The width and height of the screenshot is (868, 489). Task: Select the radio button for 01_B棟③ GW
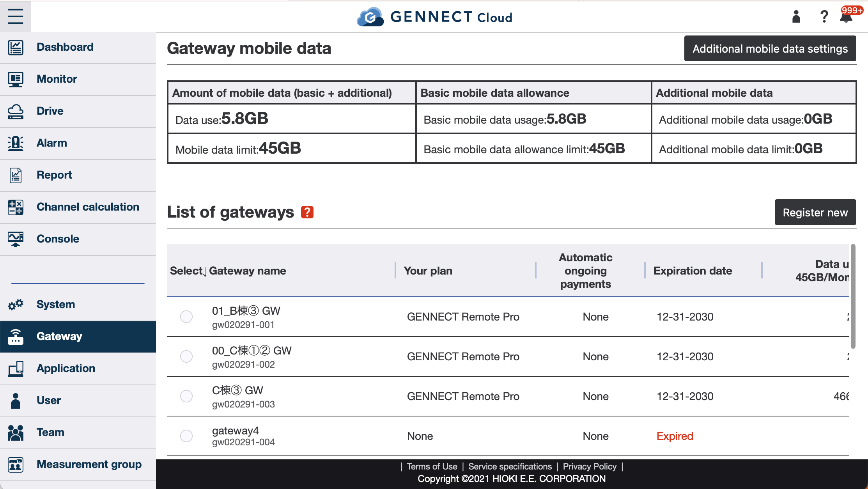(186, 317)
